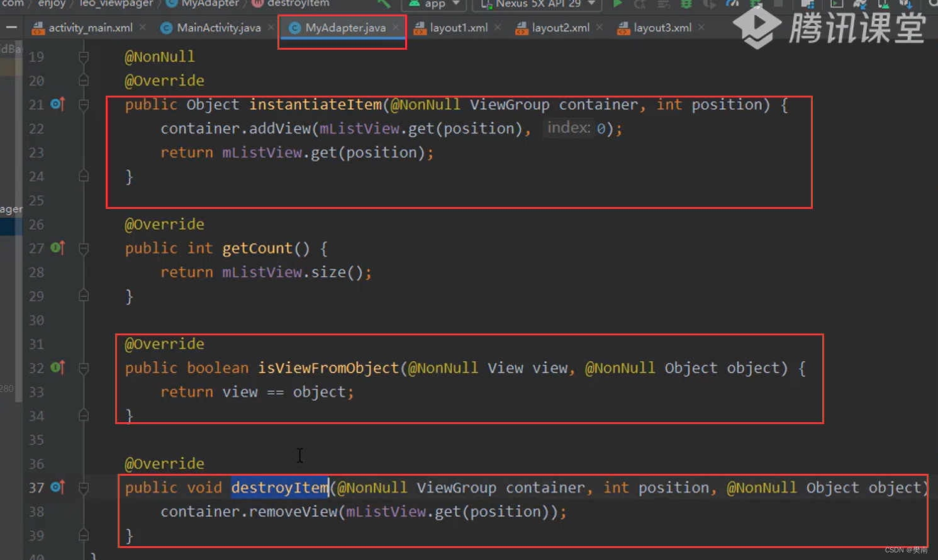Click the fold end marker on line 29

(83, 296)
